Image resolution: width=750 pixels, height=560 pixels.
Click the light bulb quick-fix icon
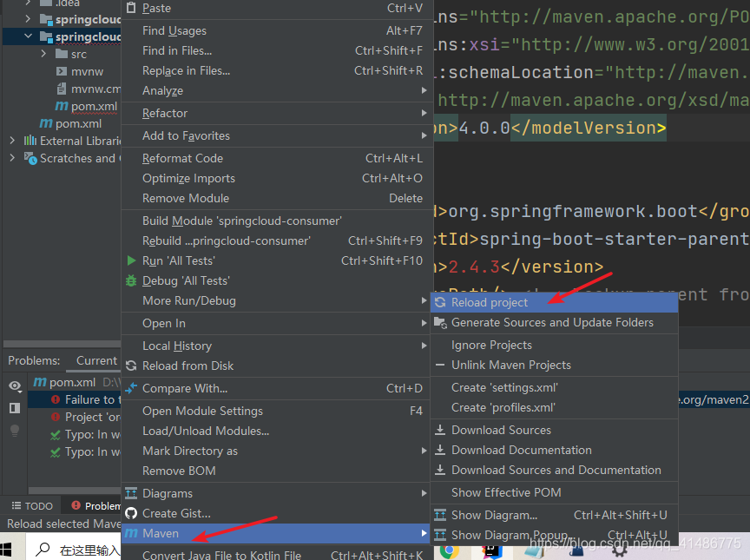click(15, 431)
